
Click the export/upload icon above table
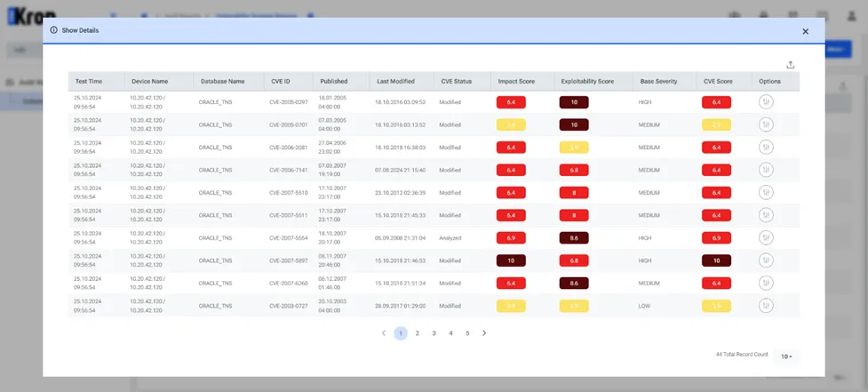(x=791, y=65)
